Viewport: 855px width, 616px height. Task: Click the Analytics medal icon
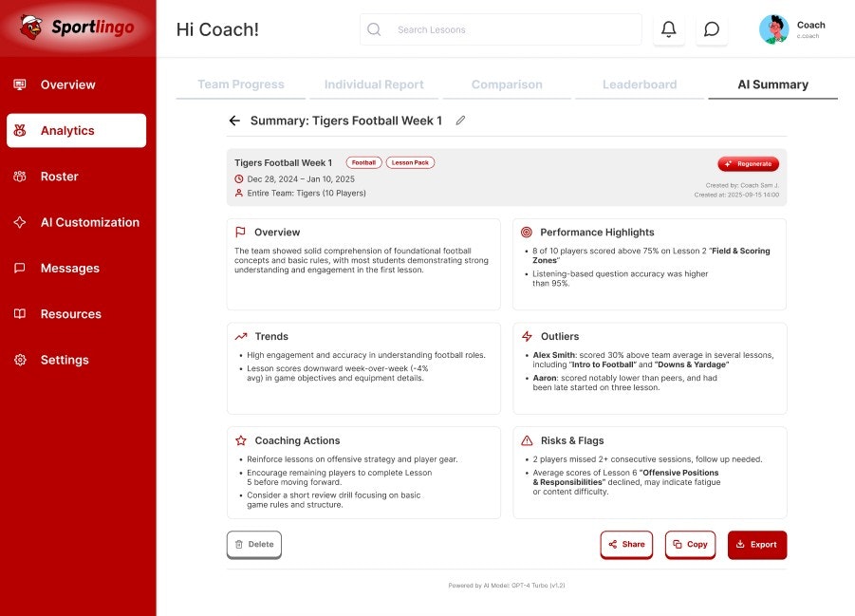point(20,130)
